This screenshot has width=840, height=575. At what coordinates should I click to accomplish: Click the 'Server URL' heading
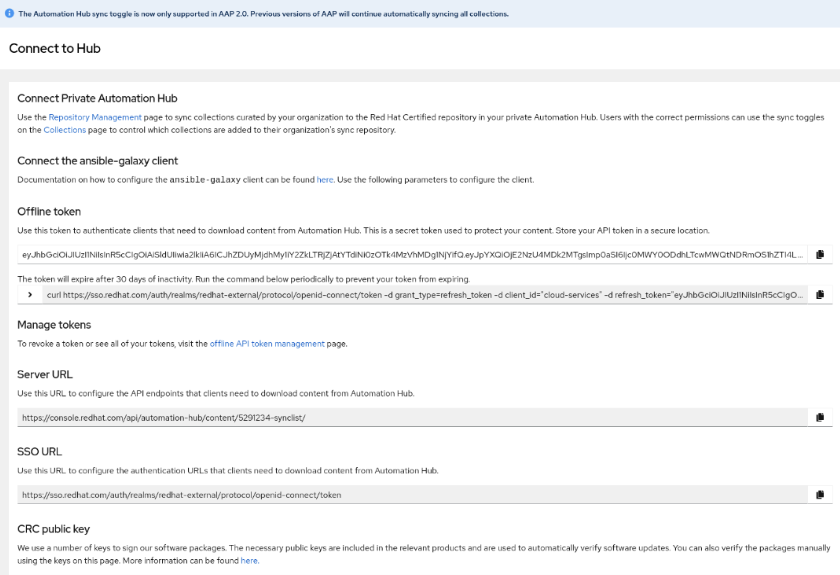pyautogui.click(x=44, y=374)
